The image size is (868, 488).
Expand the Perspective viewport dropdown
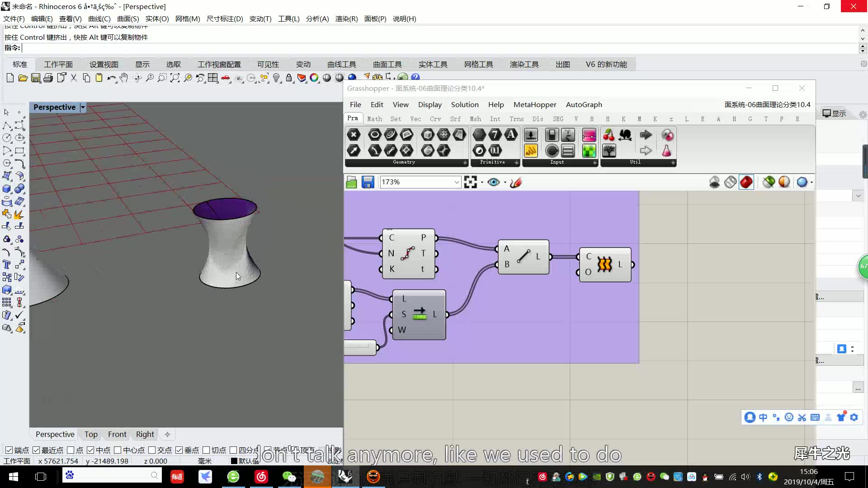coord(82,107)
